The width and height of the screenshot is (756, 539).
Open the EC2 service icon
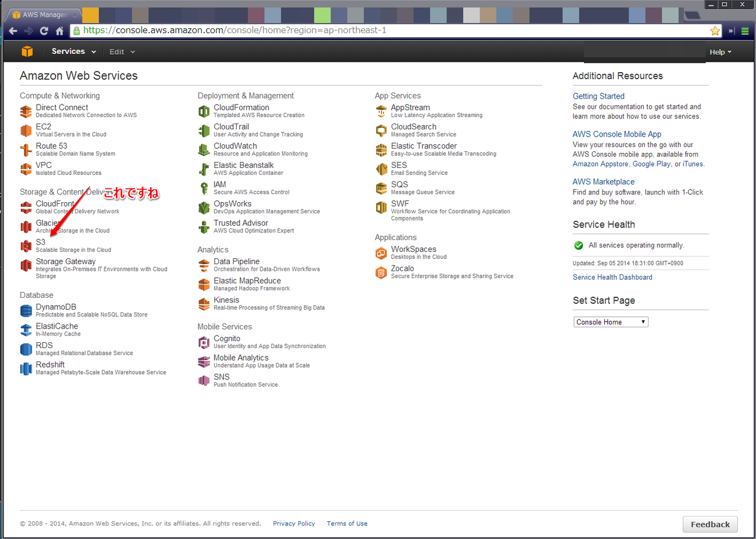pyautogui.click(x=26, y=131)
